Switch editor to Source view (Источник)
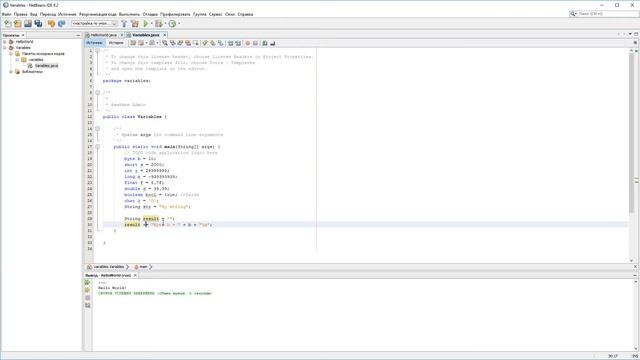This screenshot has width=640, height=360. pos(95,43)
